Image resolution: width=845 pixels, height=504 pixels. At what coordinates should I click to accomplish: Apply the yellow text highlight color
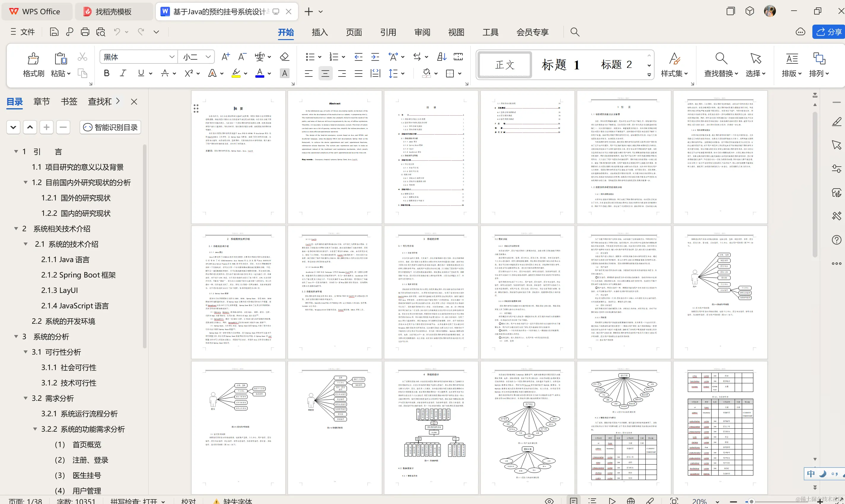click(x=236, y=73)
